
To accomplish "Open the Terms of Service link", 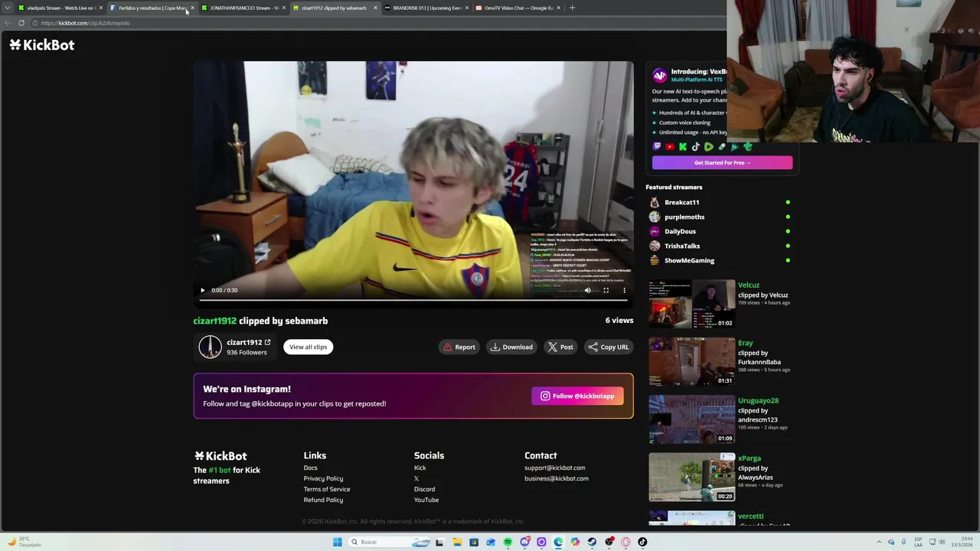I will 327,489.
